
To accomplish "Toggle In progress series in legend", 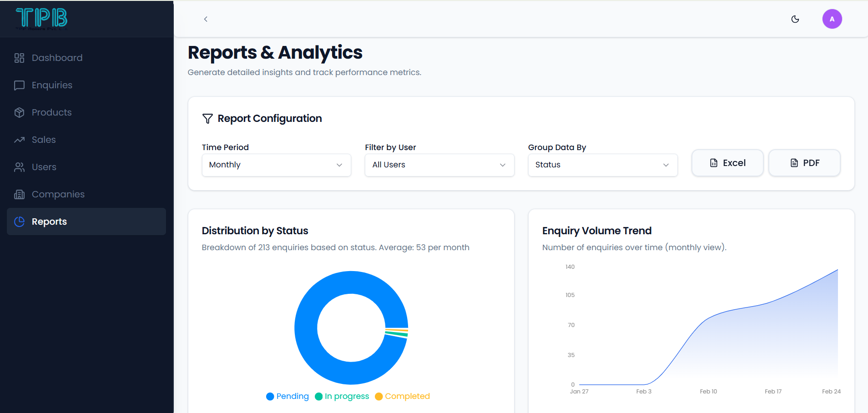I will 342,396.
